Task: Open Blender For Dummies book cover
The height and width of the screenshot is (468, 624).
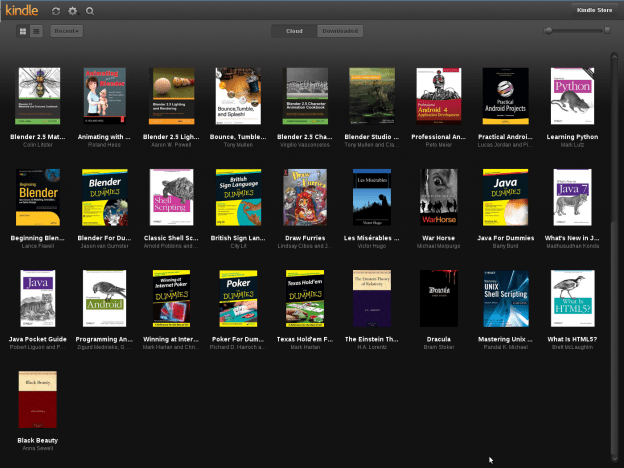Action: (105, 197)
